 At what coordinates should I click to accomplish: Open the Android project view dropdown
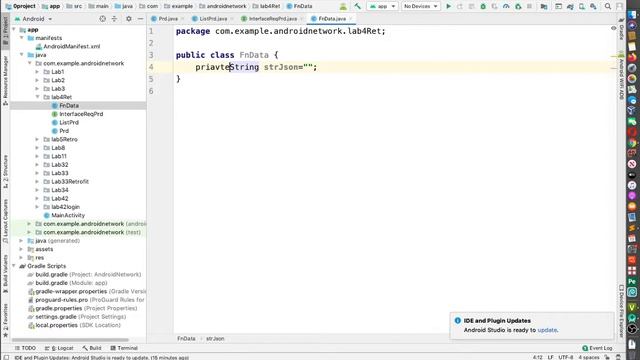point(34,19)
